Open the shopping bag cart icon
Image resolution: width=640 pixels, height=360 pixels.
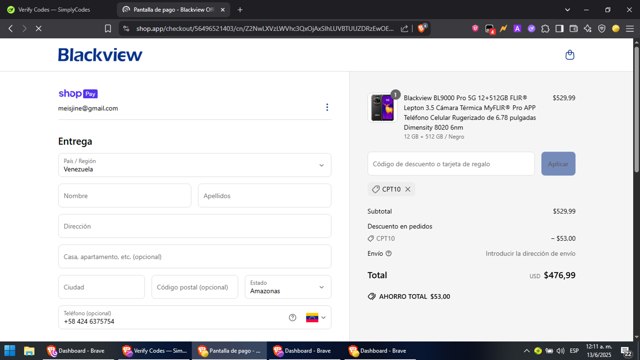(x=569, y=55)
